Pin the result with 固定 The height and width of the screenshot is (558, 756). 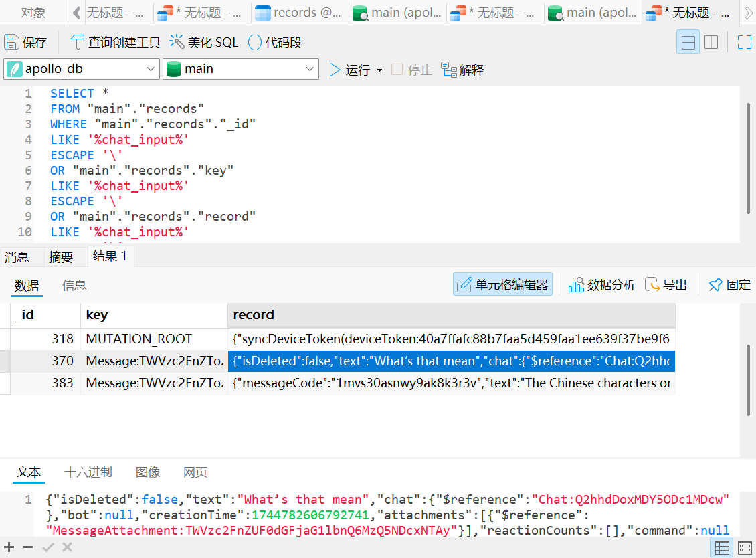730,285
